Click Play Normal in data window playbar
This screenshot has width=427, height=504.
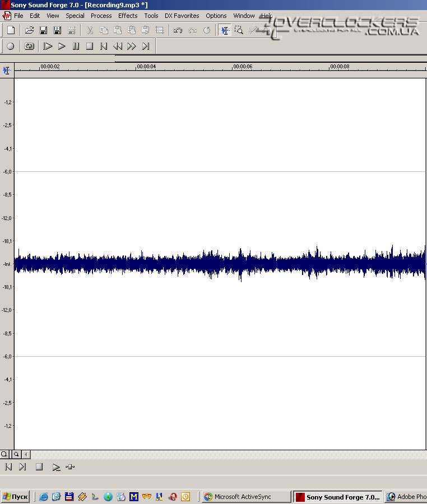56,467
